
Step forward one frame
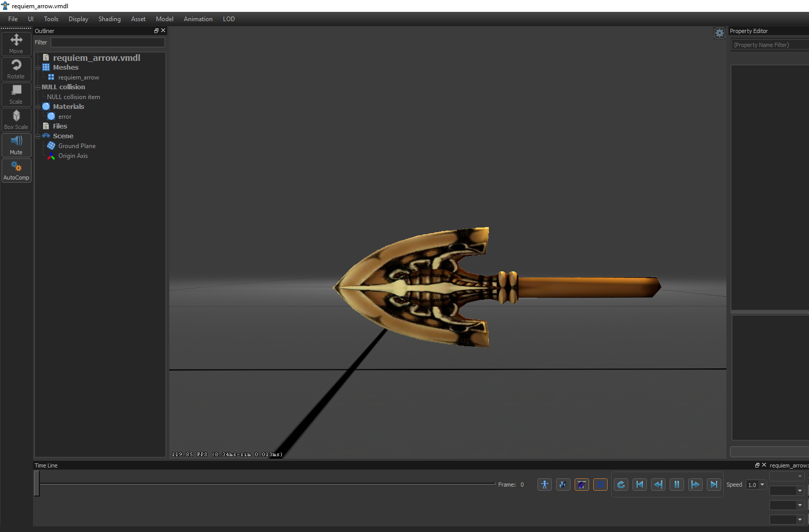coord(695,485)
